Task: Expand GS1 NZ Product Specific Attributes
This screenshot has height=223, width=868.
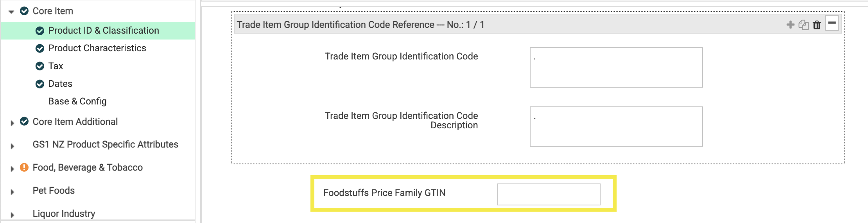Action: [x=12, y=146]
